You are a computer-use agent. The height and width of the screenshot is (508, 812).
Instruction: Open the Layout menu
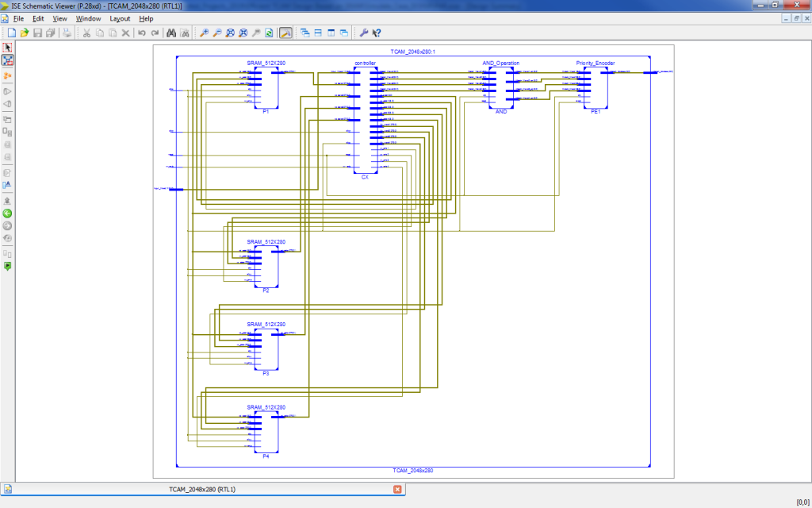(x=119, y=18)
